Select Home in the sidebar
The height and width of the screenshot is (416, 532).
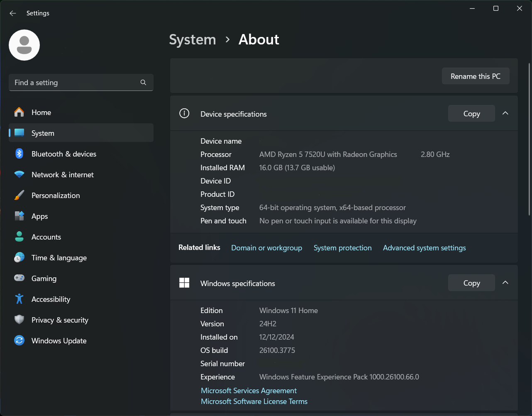pos(41,112)
